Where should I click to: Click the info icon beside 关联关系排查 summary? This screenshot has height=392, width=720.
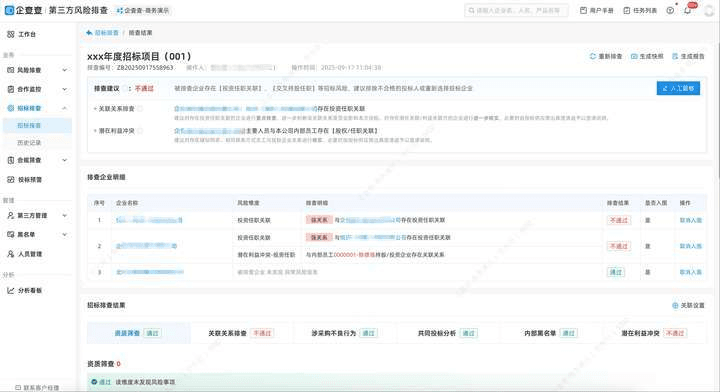(140, 109)
